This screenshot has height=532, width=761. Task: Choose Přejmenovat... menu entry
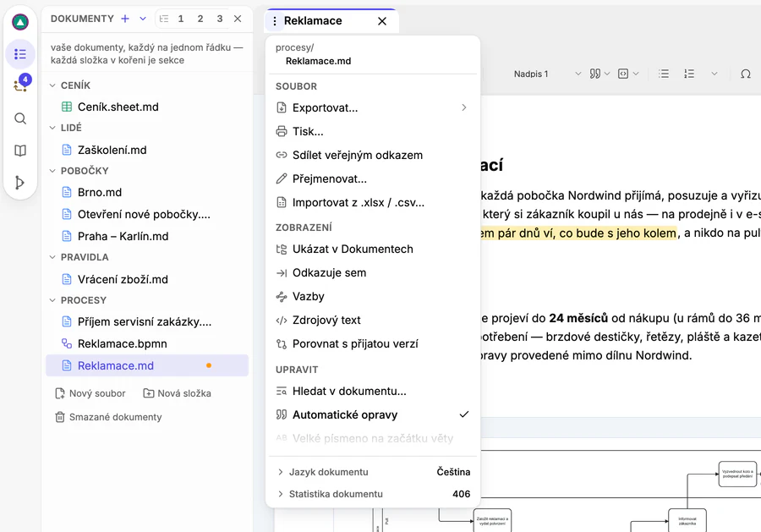(x=373, y=179)
